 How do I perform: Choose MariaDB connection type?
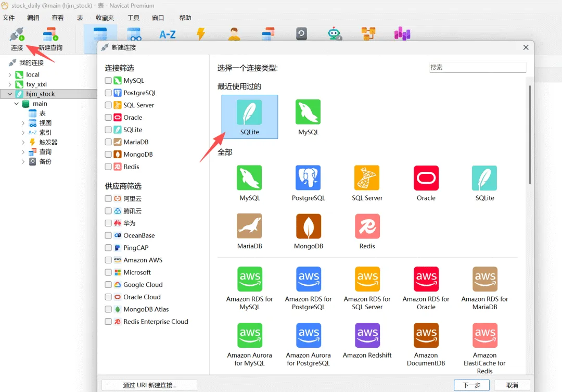click(249, 231)
